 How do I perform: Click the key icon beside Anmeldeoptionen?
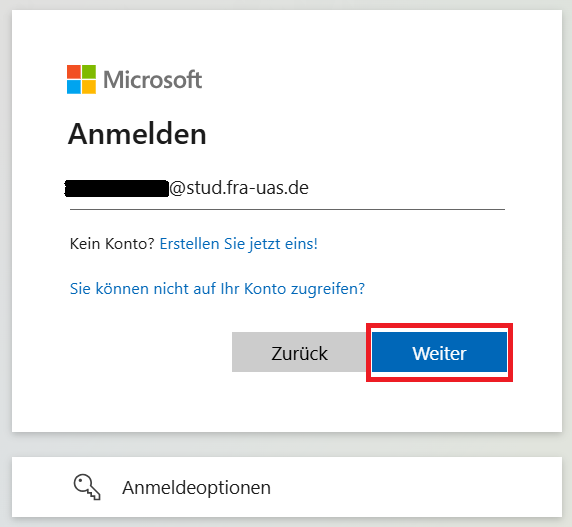(87, 487)
